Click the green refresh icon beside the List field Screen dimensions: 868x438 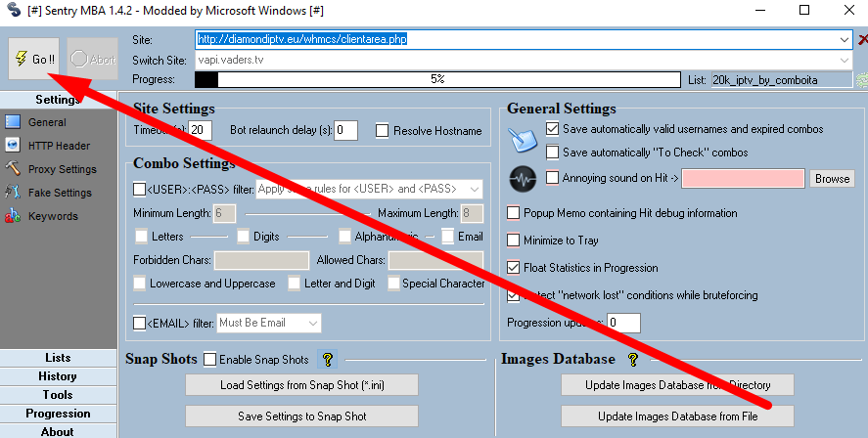point(862,80)
